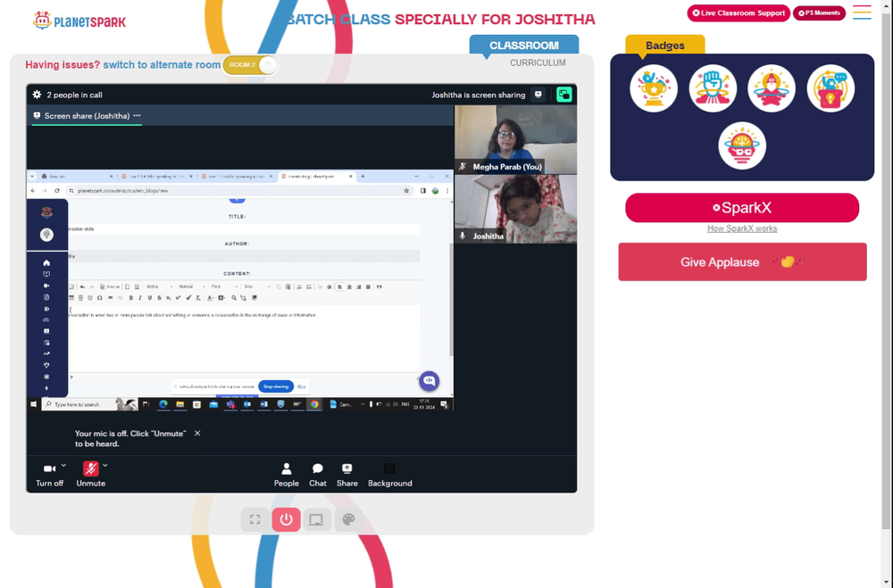Click Edge icon in shared taskbar

(163, 404)
